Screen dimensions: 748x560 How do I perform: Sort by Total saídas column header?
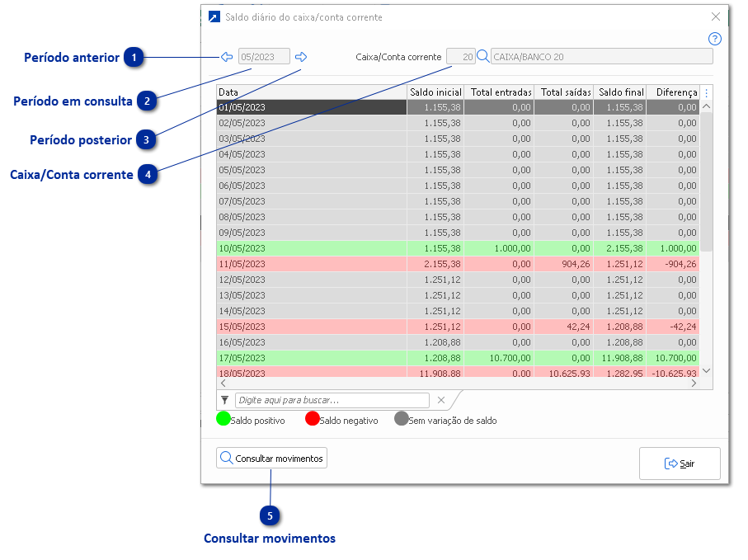(x=564, y=92)
